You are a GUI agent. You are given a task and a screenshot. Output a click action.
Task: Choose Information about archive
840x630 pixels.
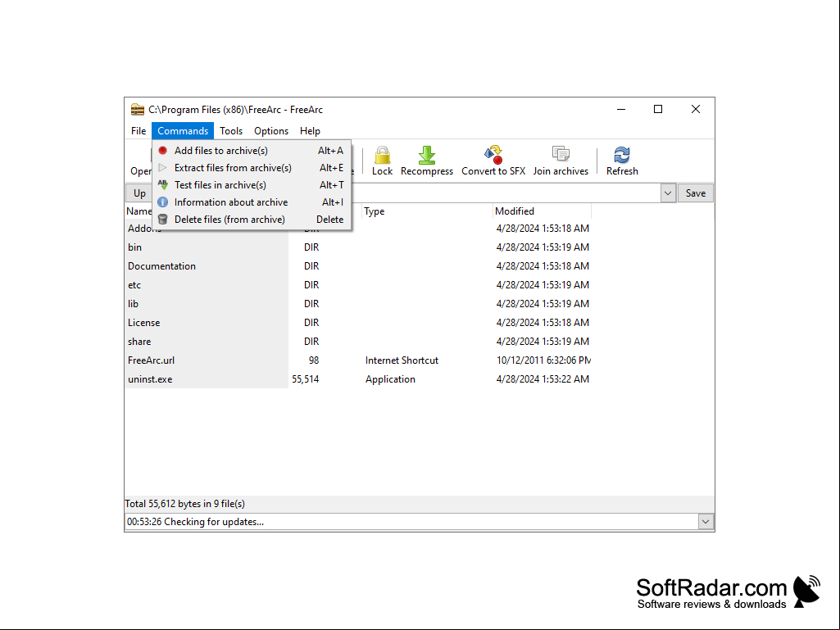pos(252,202)
